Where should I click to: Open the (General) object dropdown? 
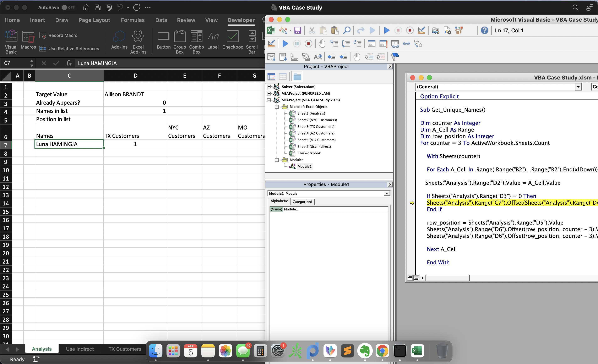(578, 87)
